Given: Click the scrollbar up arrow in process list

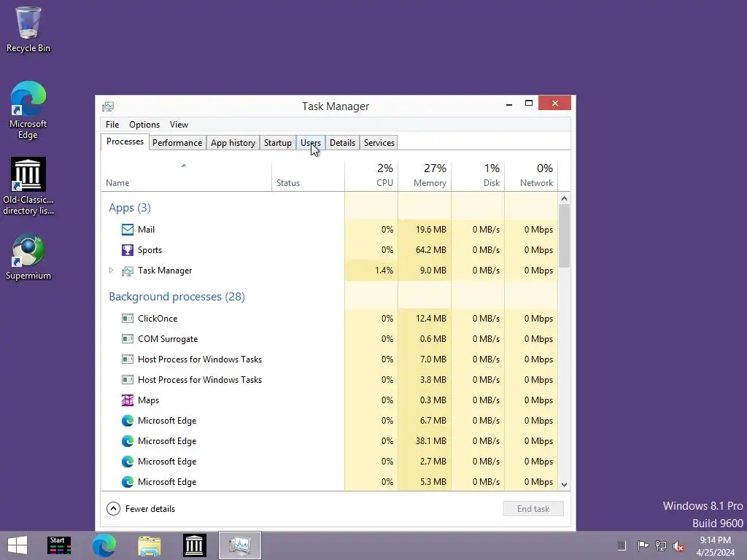Looking at the screenshot, I should point(564,198).
